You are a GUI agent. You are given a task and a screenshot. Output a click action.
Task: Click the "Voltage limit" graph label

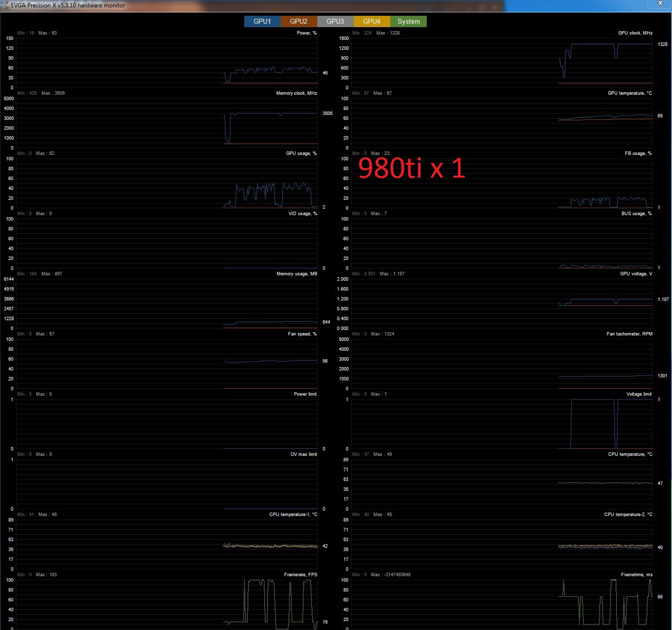pyautogui.click(x=639, y=394)
